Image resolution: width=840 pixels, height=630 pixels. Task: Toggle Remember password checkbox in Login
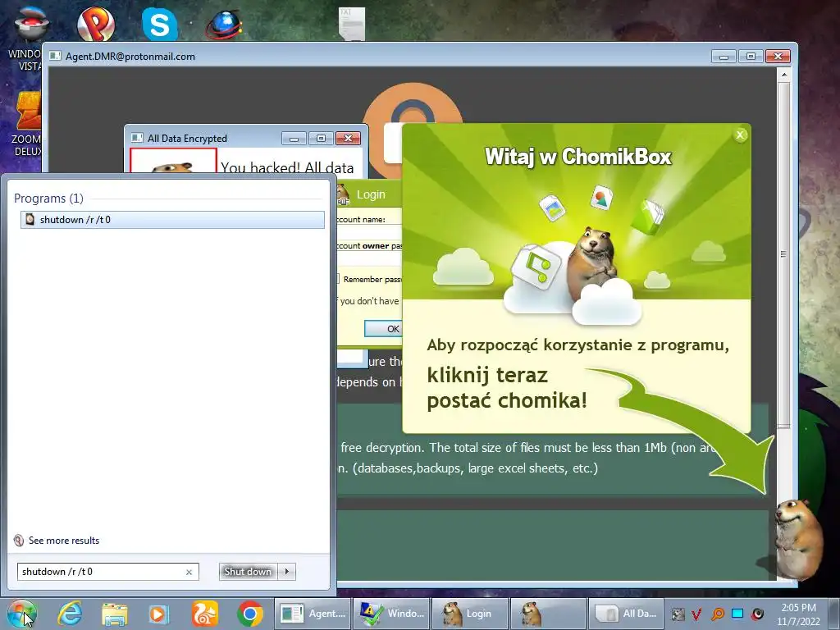(x=338, y=279)
